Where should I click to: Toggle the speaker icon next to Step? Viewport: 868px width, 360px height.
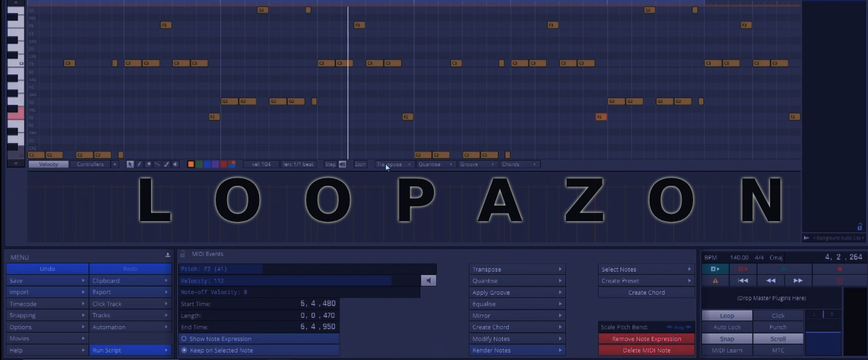tap(342, 164)
